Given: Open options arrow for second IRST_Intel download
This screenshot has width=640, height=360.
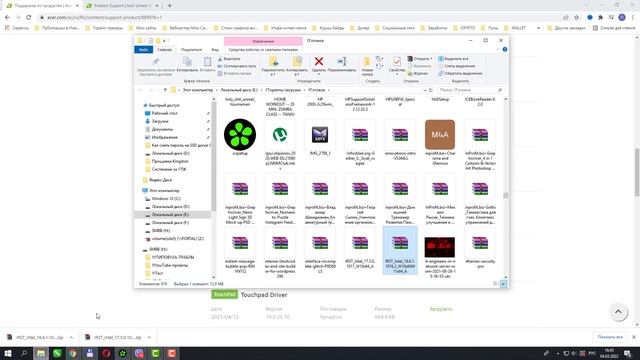Looking at the screenshot, I should click(149, 338).
